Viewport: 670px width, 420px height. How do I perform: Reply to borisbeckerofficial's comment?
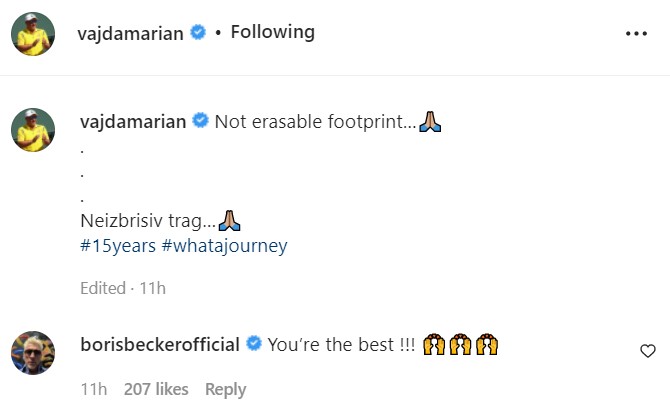[225, 389]
